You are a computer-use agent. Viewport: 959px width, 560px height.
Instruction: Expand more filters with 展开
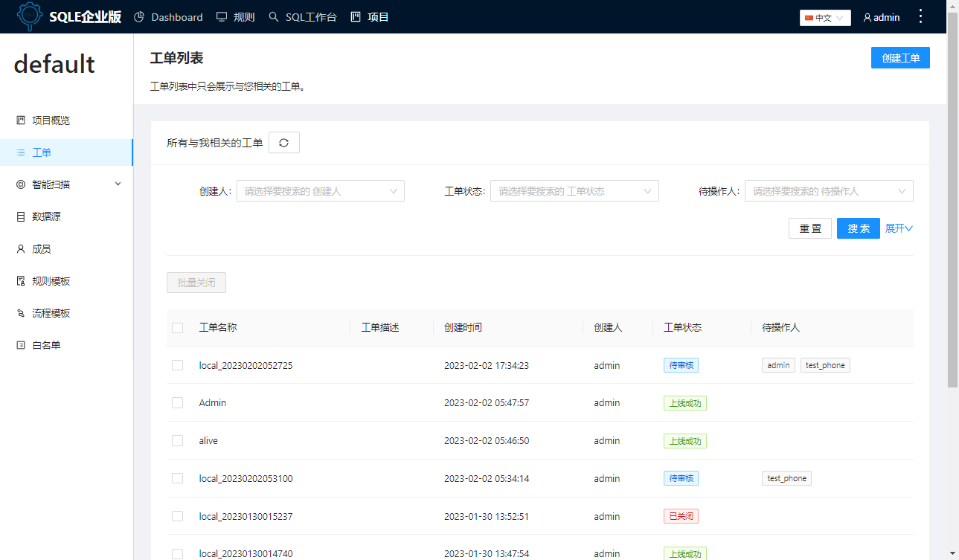pyautogui.click(x=899, y=228)
